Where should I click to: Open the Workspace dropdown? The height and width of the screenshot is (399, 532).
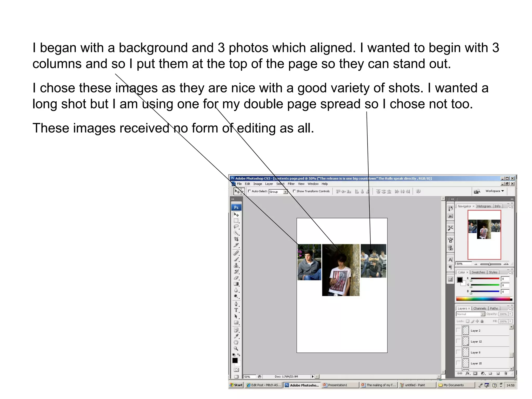click(495, 191)
